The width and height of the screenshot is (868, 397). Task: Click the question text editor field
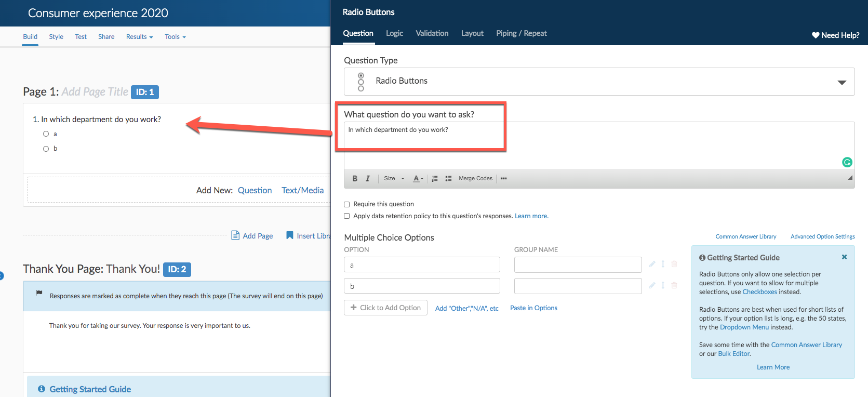coord(599,145)
